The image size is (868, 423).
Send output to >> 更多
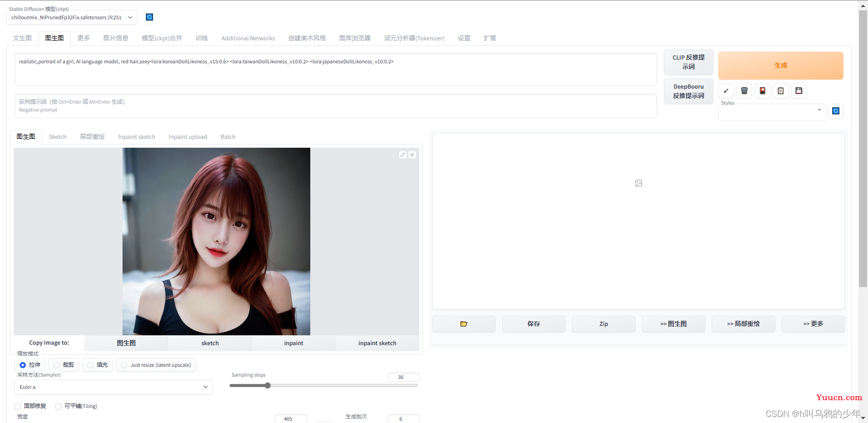click(x=813, y=324)
